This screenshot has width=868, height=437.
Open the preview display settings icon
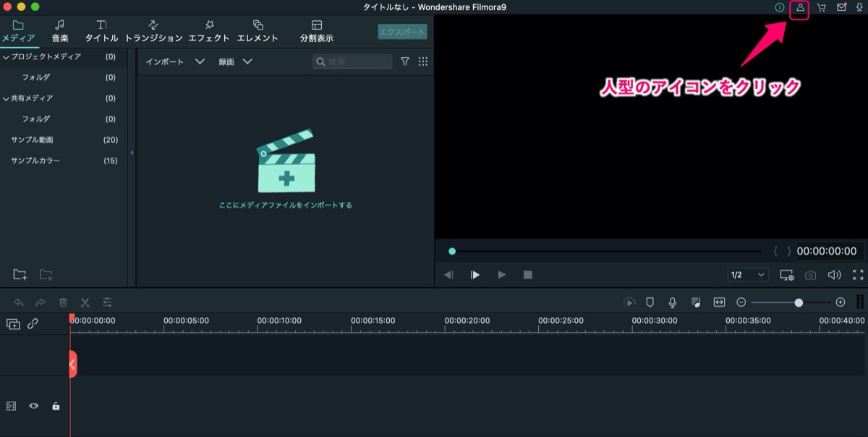coord(787,275)
